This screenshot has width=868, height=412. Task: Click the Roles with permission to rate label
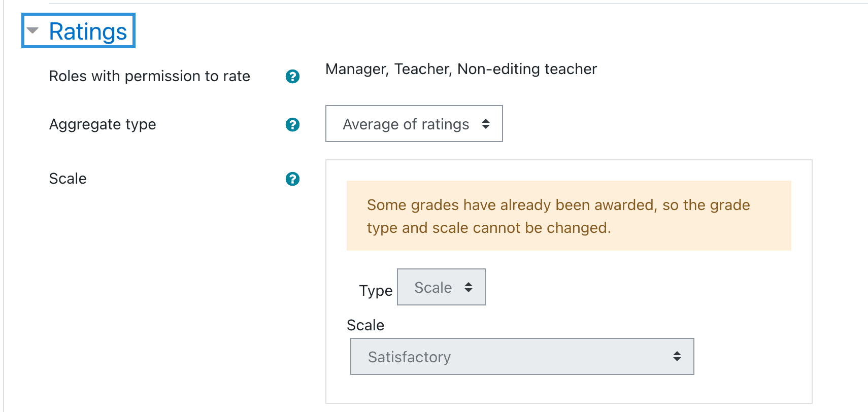pos(150,76)
